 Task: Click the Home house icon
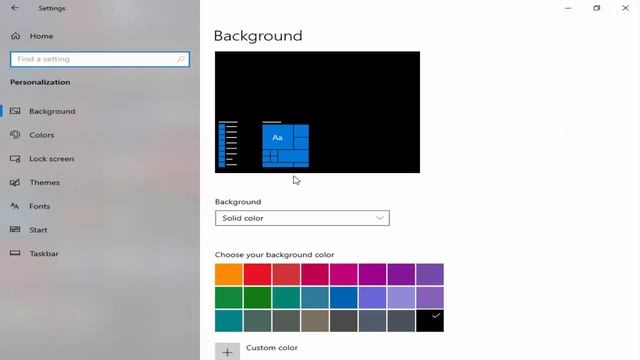(16, 36)
